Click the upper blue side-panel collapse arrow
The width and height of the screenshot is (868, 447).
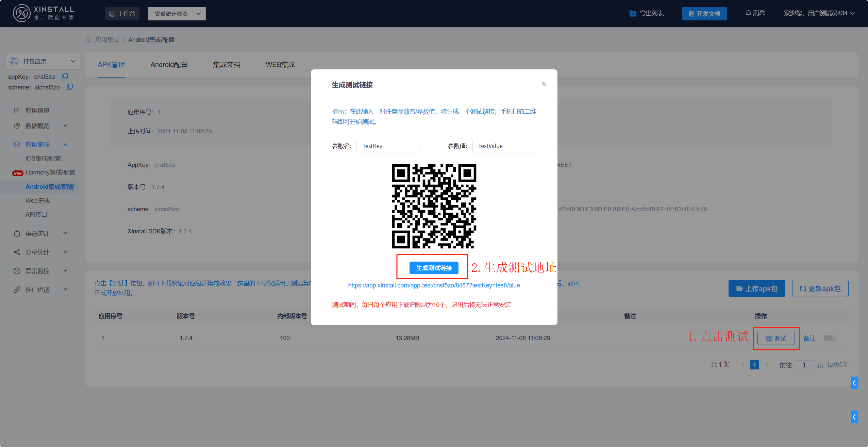[854, 383]
